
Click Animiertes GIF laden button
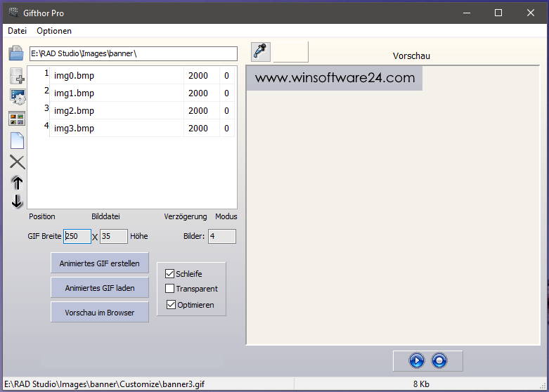pyautogui.click(x=100, y=288)
